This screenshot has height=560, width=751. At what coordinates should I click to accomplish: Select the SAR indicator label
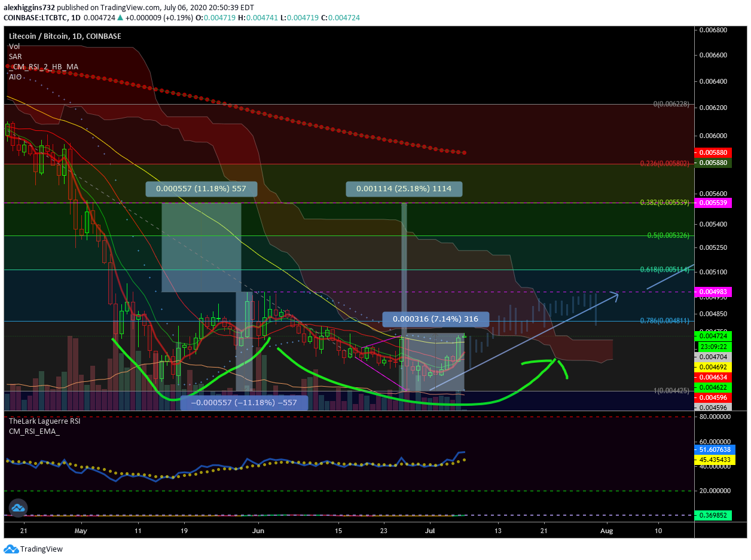tap(15, 56)
